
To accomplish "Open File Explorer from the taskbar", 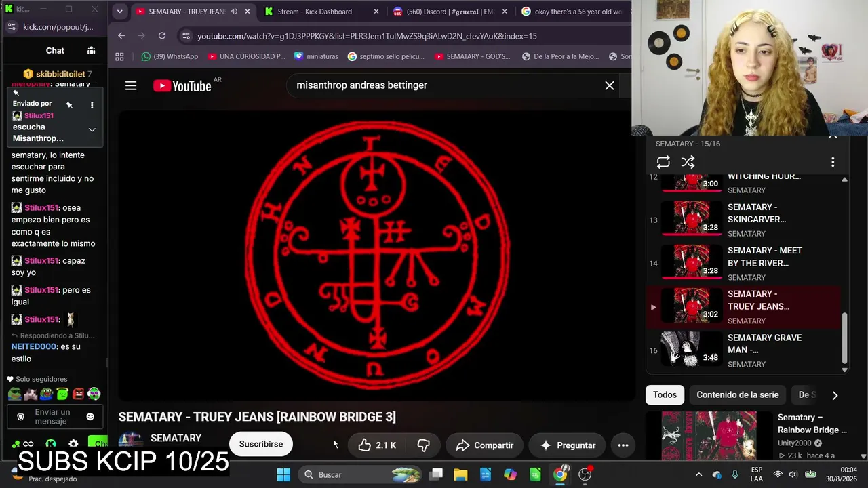I will (460, 474).
